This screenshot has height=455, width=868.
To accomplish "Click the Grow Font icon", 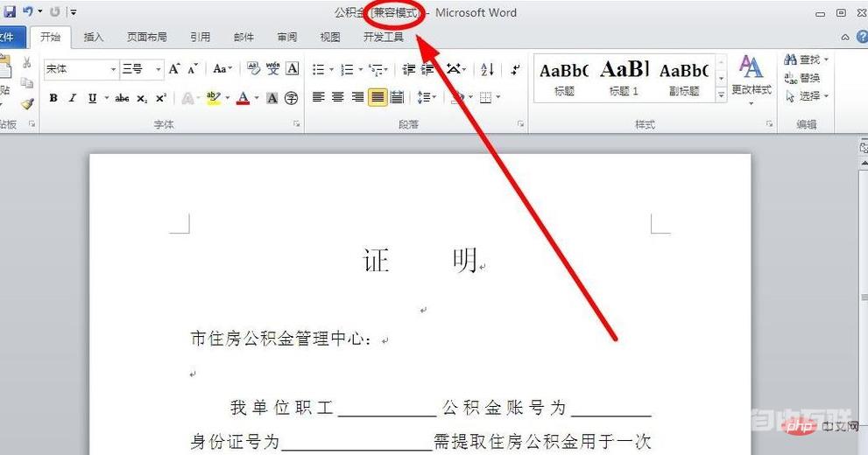I will [x=174, y=68].
